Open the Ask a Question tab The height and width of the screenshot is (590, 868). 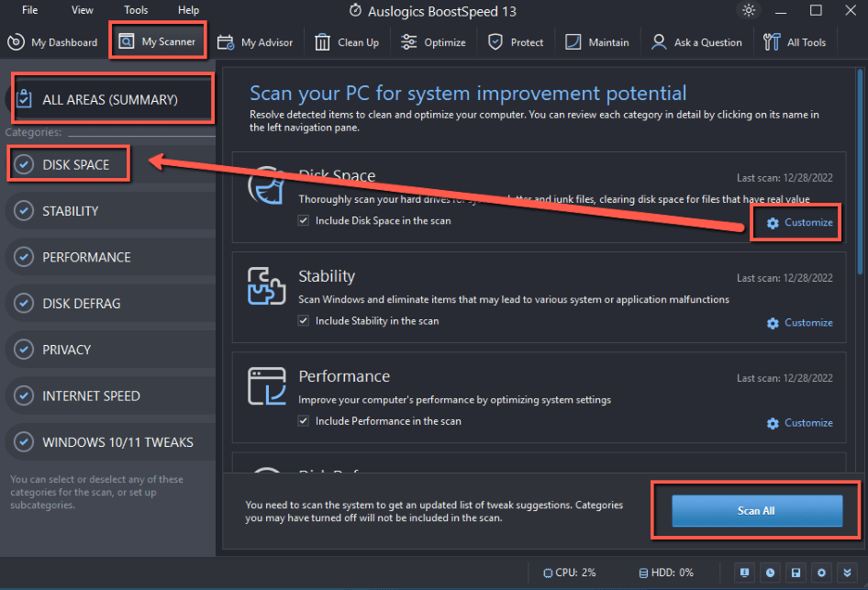tap(696, 42)
